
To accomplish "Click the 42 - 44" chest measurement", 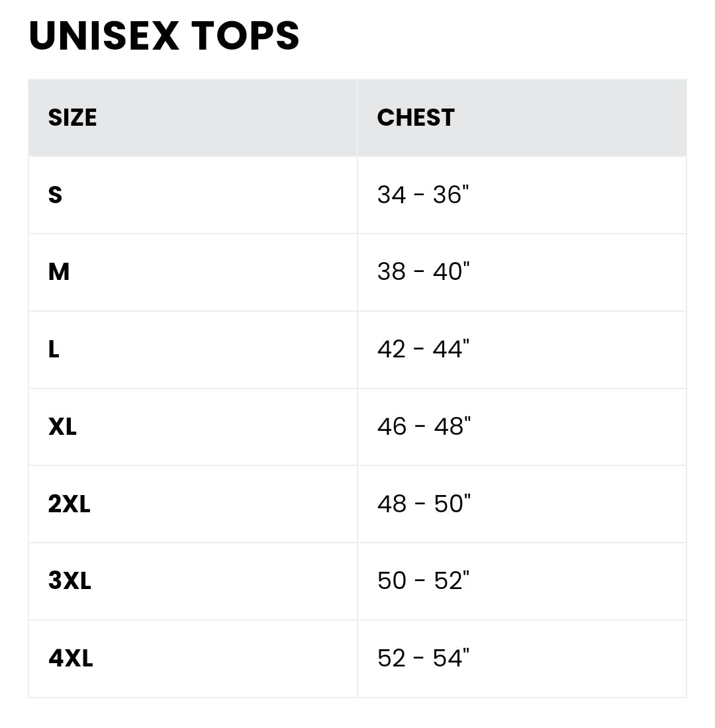I will click(423, 349).
